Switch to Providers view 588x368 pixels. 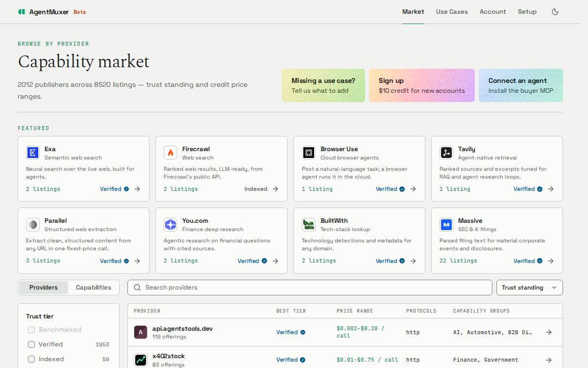pyautogui.click(x=44, y=288)
